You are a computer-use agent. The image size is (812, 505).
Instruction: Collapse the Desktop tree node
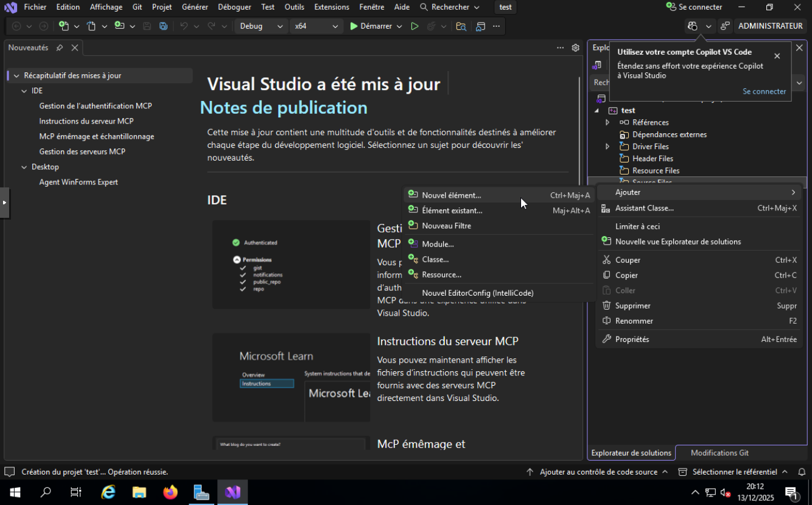(x=24, y=167)
